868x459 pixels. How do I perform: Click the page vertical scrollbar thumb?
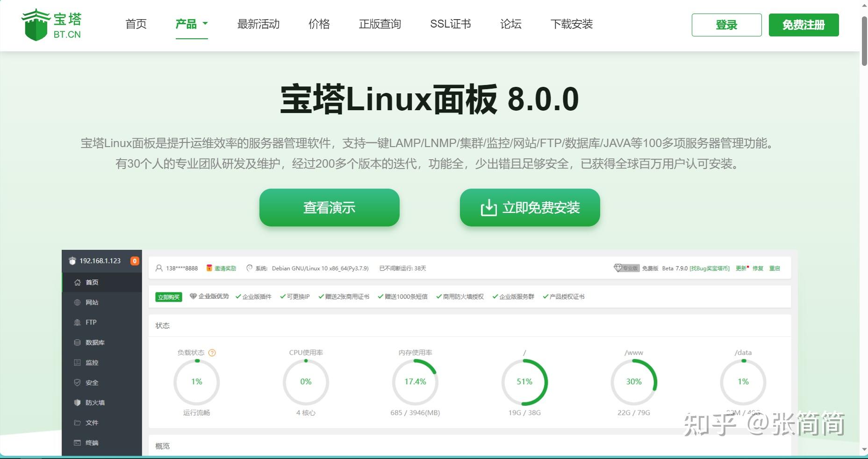(864, 41)
